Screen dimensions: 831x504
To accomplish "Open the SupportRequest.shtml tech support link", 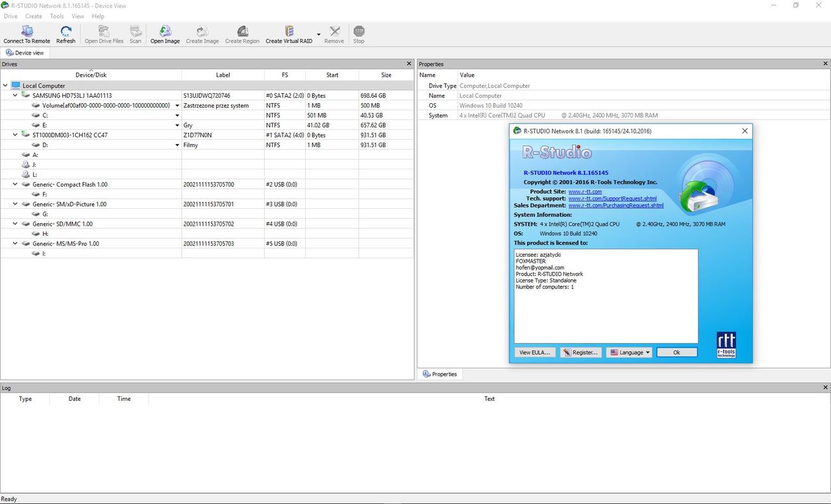I will click(612, 198).
